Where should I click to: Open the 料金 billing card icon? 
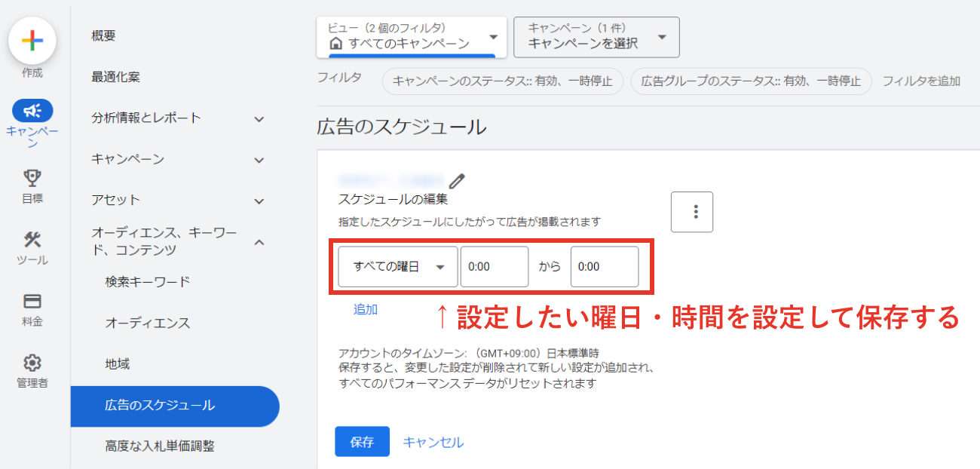[x=32, y=302]
